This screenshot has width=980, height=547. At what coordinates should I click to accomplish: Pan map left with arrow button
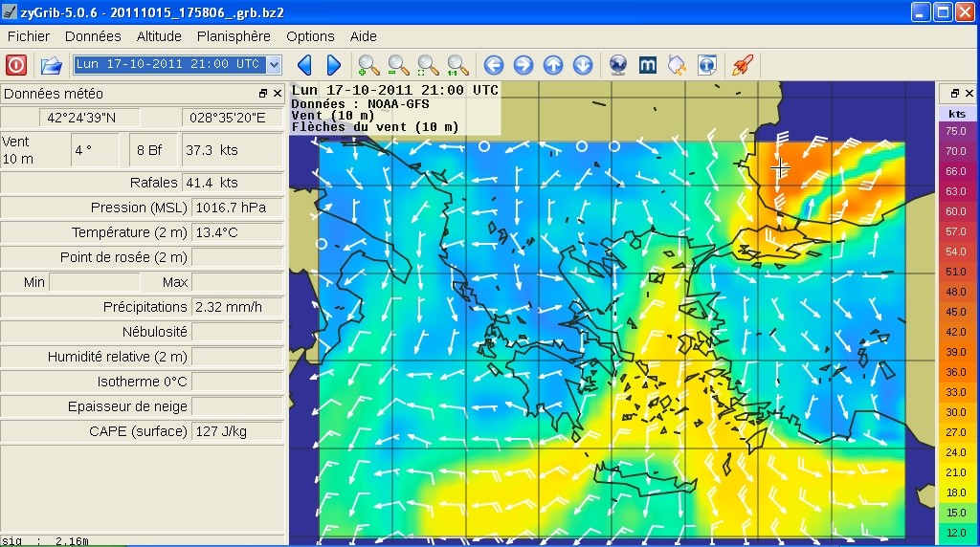tap(494, 65)
